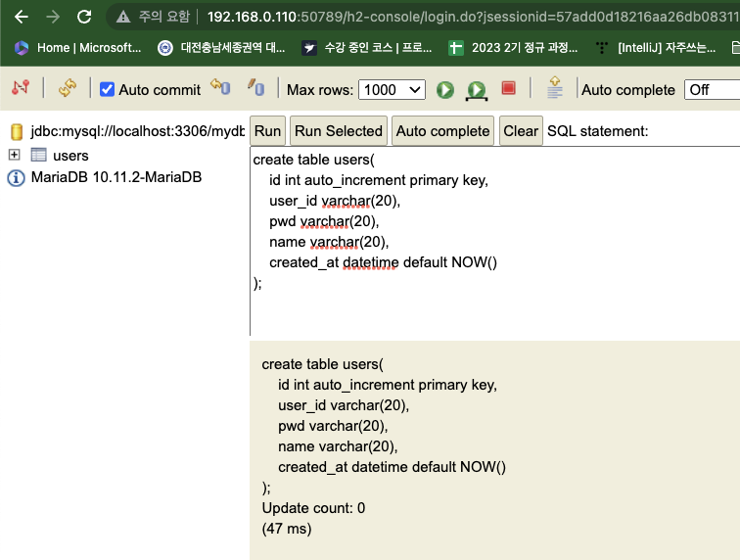
Task: Click the browser forward arrow
Action: point(53,17)
